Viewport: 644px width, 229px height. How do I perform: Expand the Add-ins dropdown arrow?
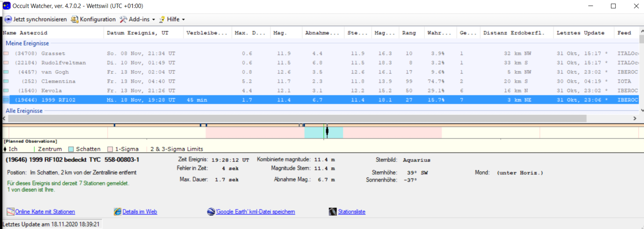point(153,19)
